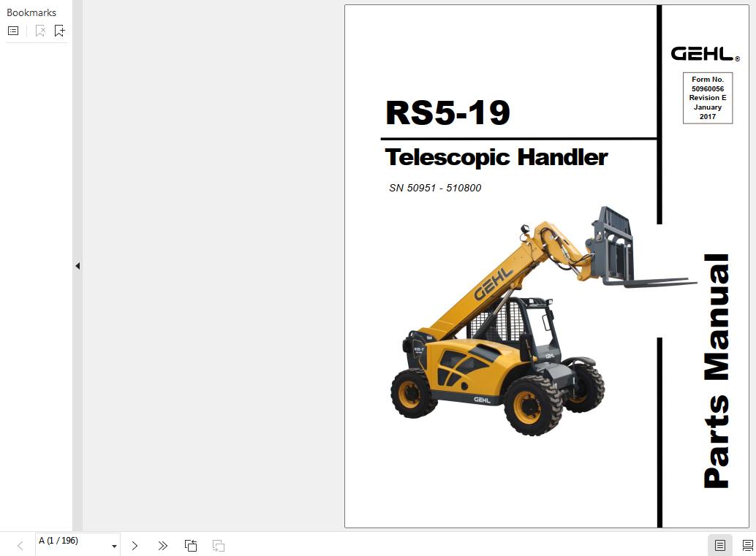Enable continuous scrolling page view

coord(747,545)
